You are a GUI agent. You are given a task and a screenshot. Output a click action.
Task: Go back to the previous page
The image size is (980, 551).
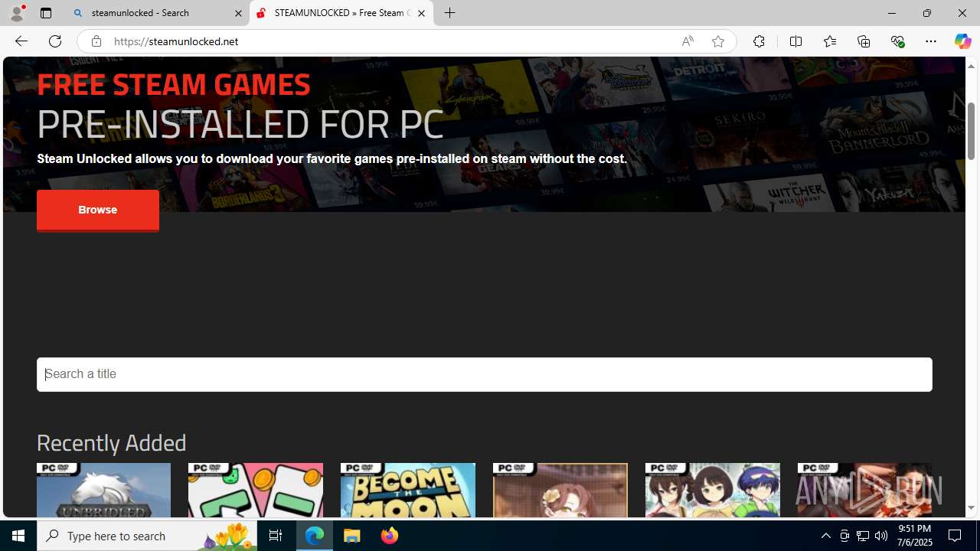point(21,41)
